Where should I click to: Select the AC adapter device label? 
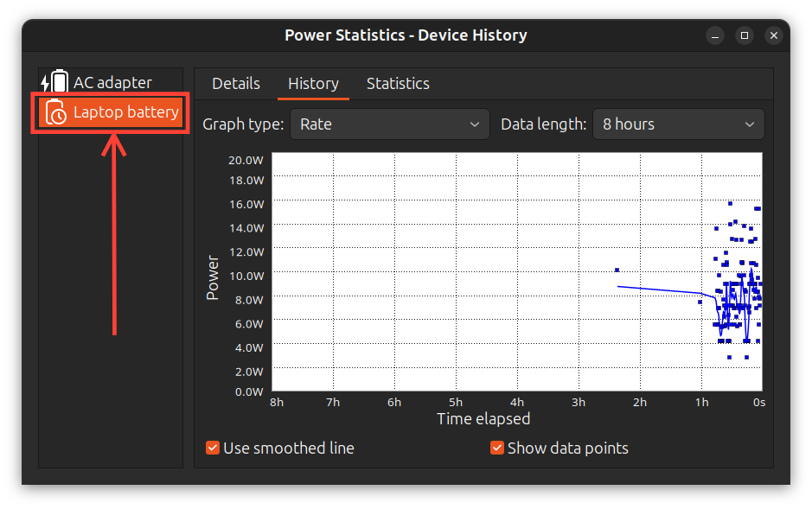112,83
